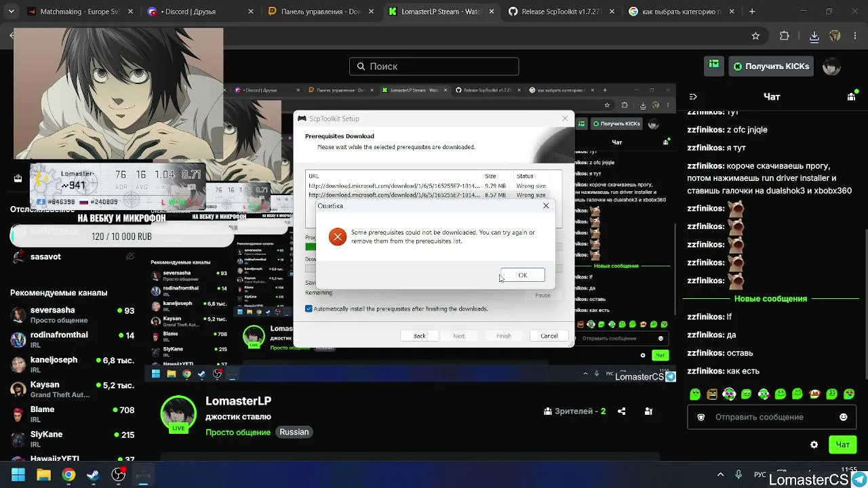The height and width of the screenshot is (488, 868).
Task: Bookmark this page with the star icon
Action: 755,36
